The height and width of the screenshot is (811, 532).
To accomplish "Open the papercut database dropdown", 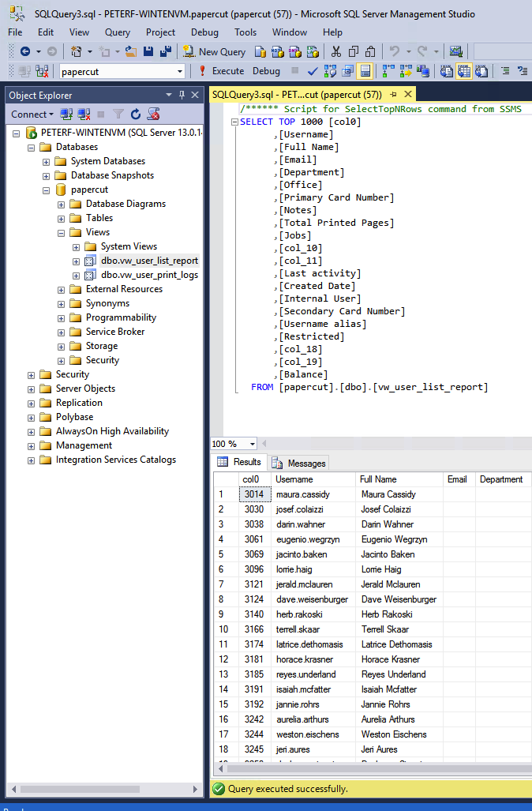I will (180, 71).
